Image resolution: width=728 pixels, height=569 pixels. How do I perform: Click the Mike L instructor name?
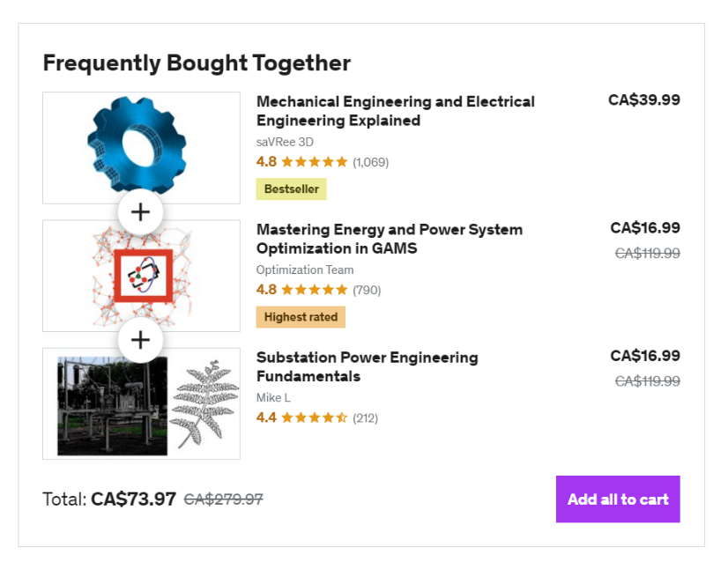274,397
